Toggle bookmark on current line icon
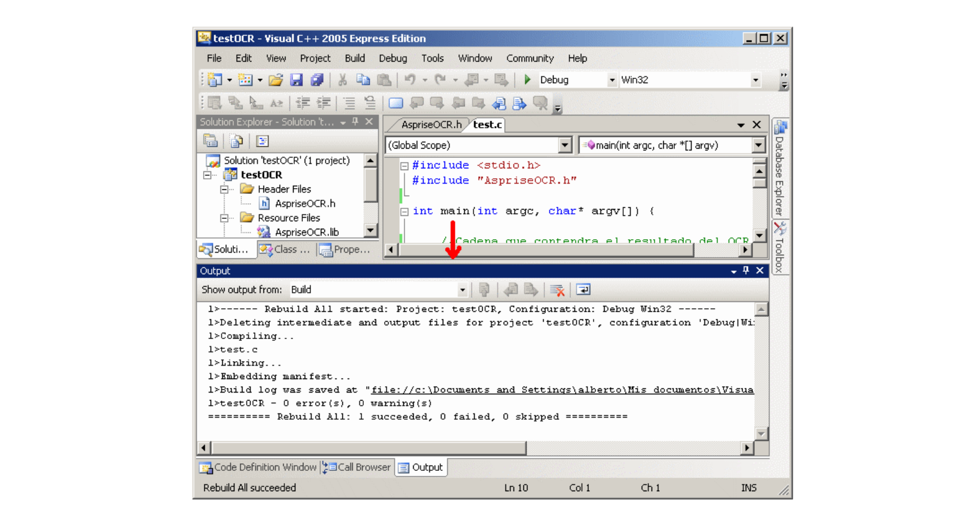The height and width of the screenshot is (526, 980). (396, 103)
